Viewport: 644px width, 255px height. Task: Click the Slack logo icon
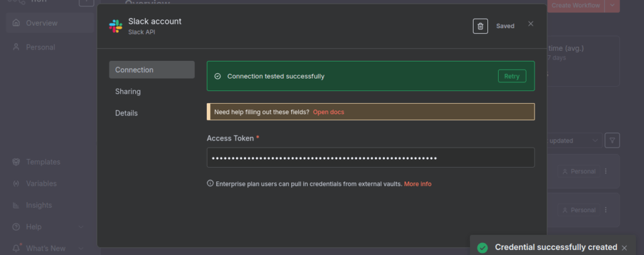[x=116, y=26]
